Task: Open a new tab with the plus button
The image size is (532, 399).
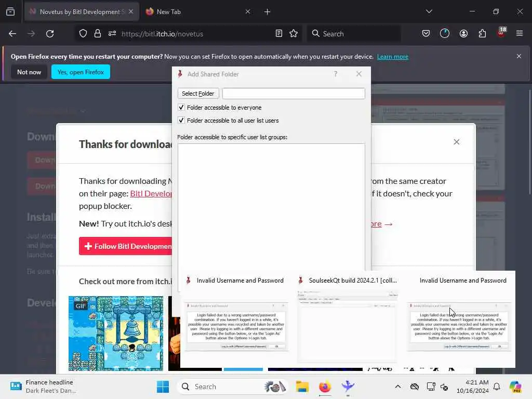Action: click(x=268, y=12)
